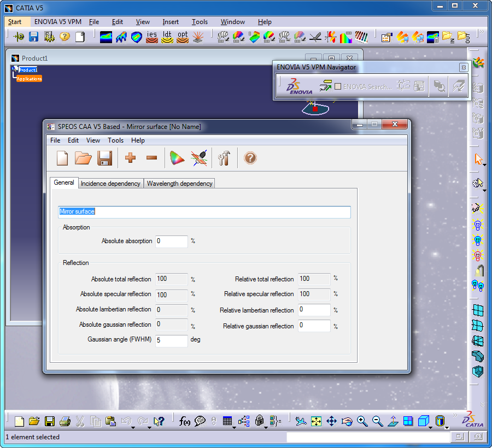Expand the Undo history dropdown arrow
The height and width of the screenshot is (448, 492).
click(x=133, y=428)
